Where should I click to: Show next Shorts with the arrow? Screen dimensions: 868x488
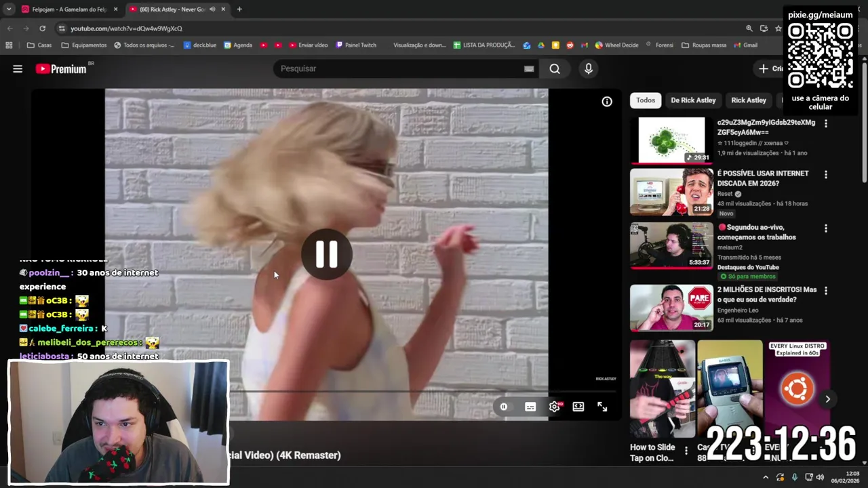coord(827,399)
